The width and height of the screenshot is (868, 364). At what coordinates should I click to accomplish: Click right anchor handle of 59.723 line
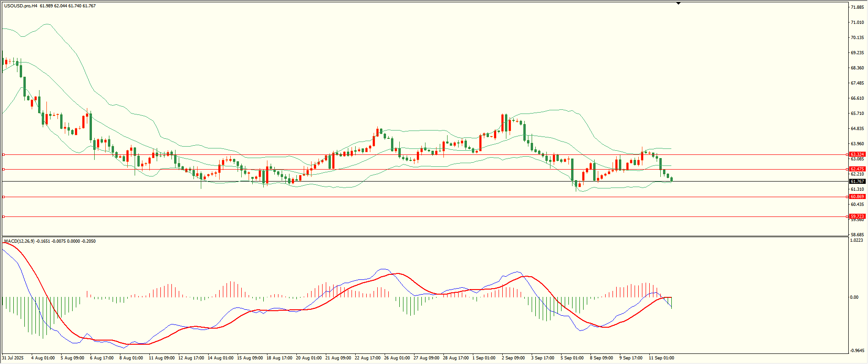pyautogui.click(x=847, y=216)
